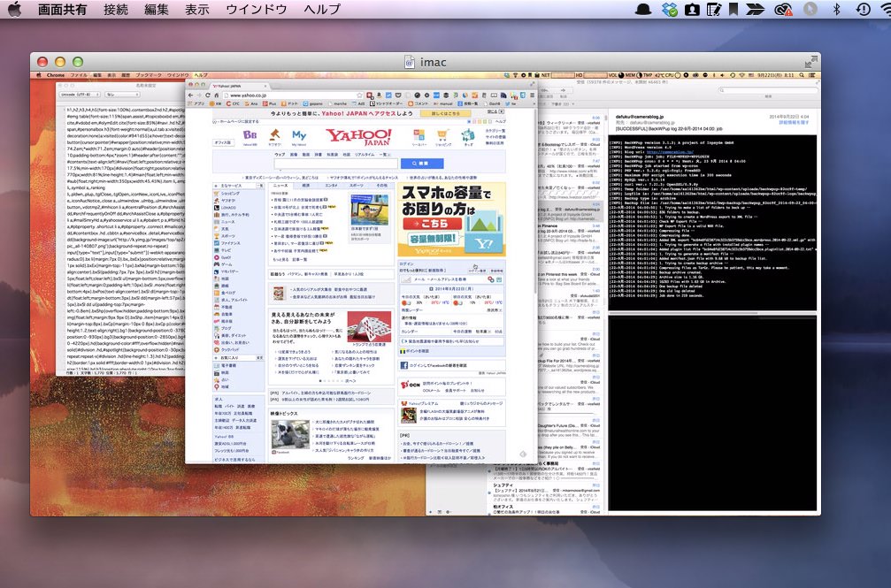Reload the Yahoo page in Chrome

point(208,95)
